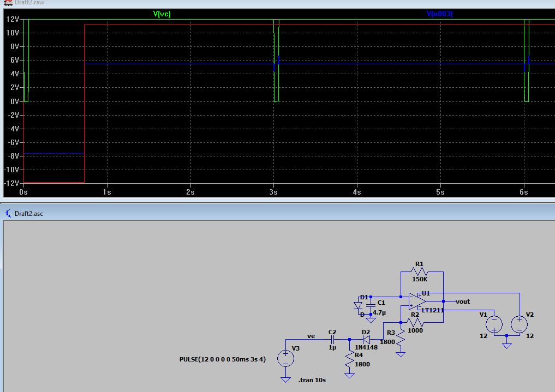Click the 1000 value of R2
Image resolution: width=555 pixels, height=392 pixels.
click(x=415, y=330)
